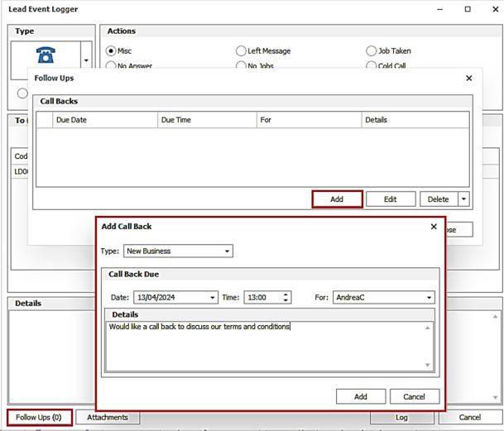
Task: Close the Add Call Back dialog
Action: (x=434, y=227)
